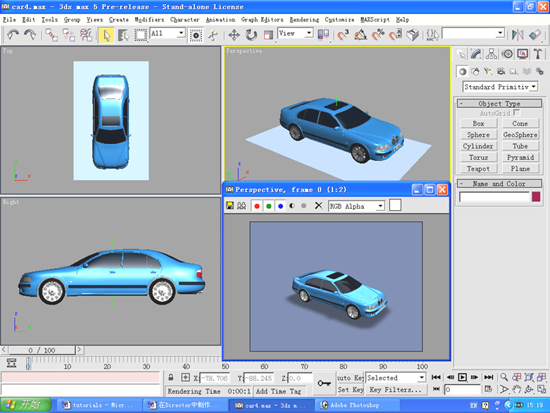Save bitmap in render window
Viewport: 550px width, 413px height.
tap(230, 206)
